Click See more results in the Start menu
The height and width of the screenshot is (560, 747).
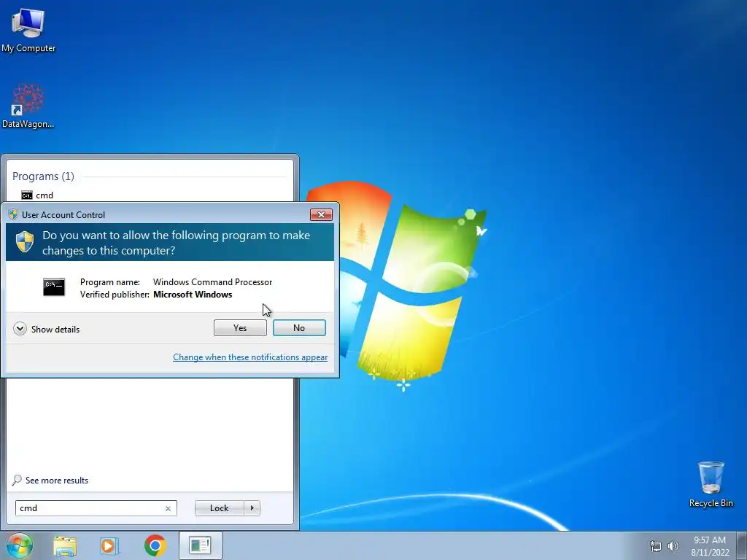coord(50,480)
